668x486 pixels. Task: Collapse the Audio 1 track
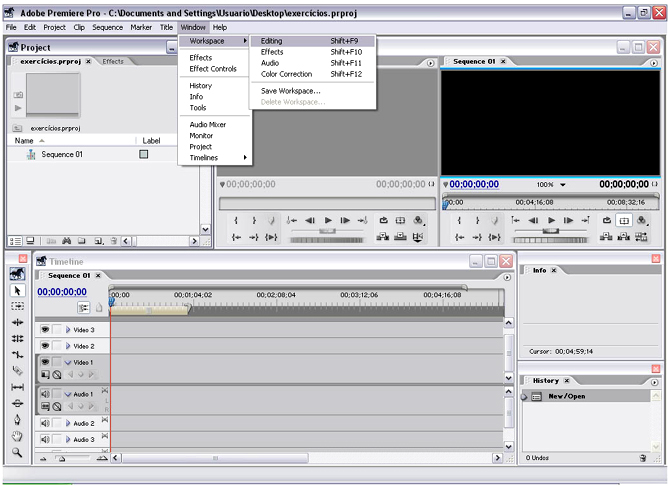click(x=68, y=394)
